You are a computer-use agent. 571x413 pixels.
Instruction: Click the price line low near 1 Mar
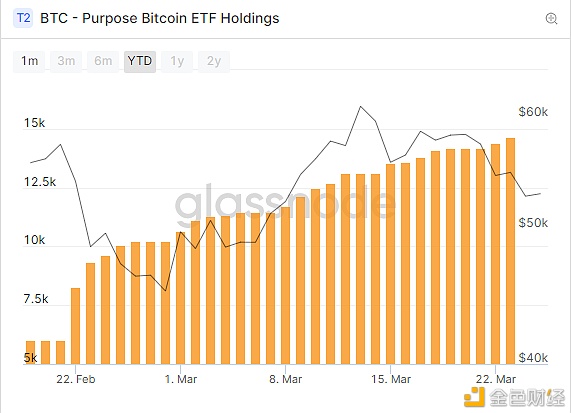[166, 291]
